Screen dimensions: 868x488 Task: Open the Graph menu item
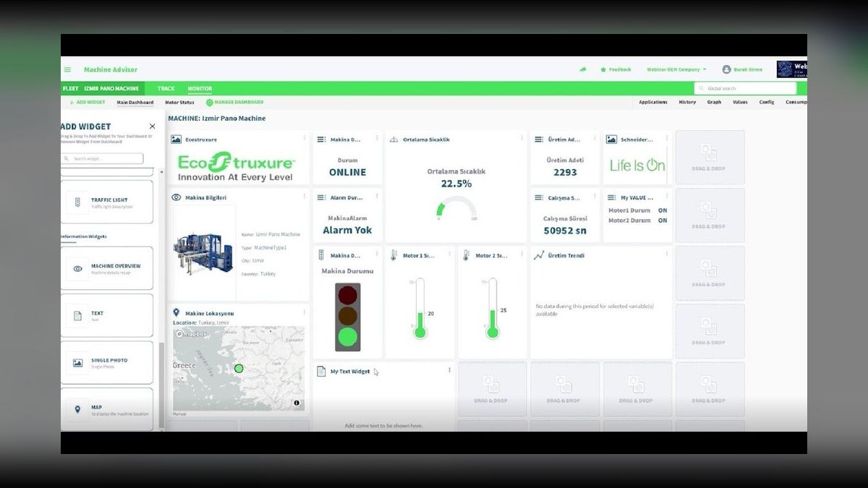(x=714, y=102)
